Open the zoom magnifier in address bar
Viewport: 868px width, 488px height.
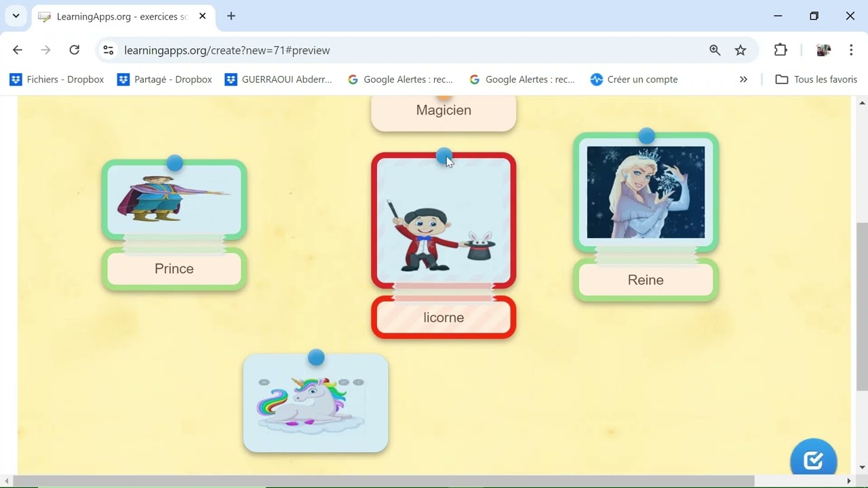pos(715,50)
